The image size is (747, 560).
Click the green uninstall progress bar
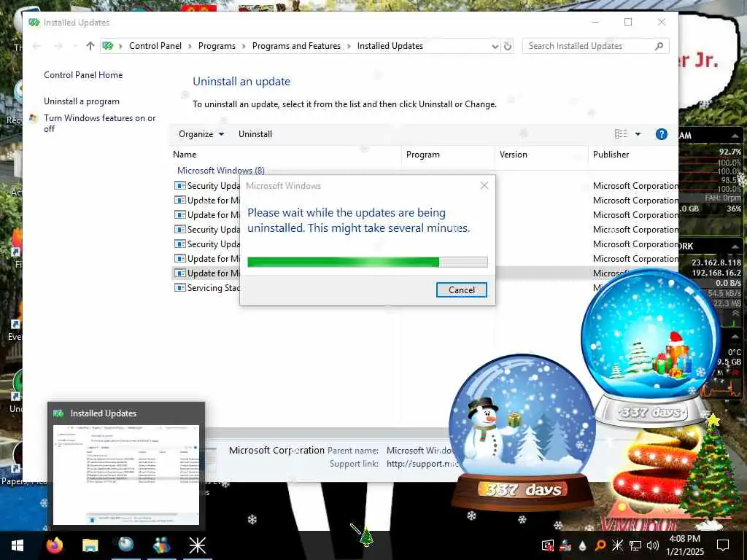click(x=368, y=262)
